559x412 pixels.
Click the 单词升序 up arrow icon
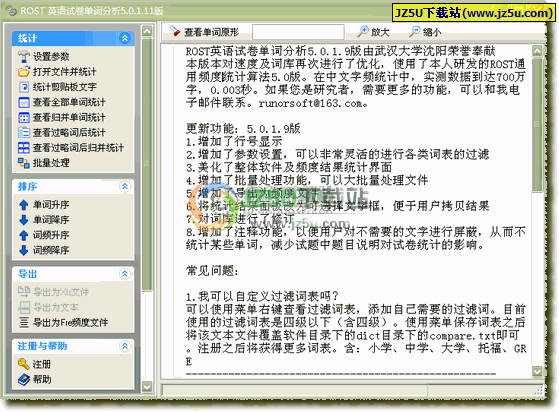coord(24,205)
